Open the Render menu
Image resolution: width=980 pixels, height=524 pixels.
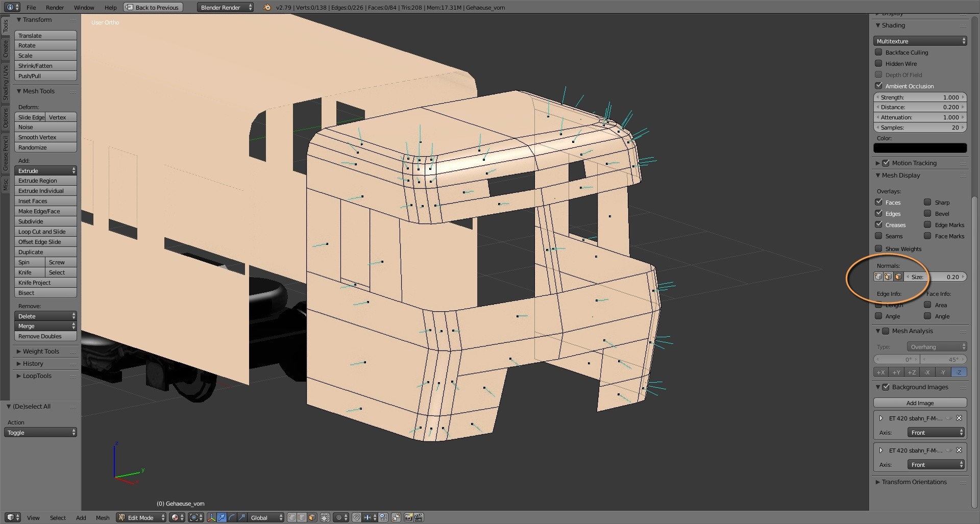coord(55,7)
